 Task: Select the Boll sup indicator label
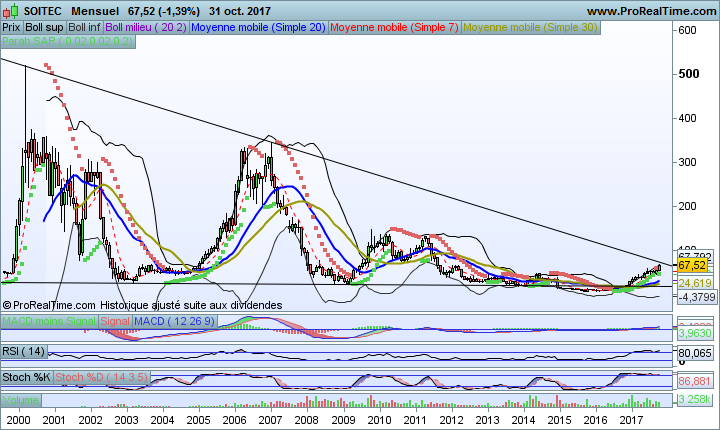click(x=44, y=28)
